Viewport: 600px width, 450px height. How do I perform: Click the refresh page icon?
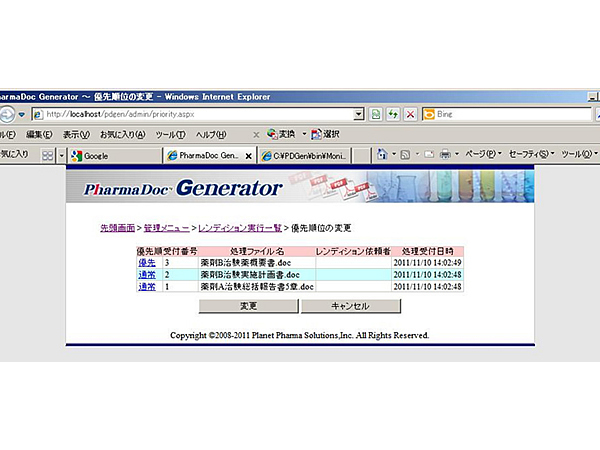click(x=393, y=114)
